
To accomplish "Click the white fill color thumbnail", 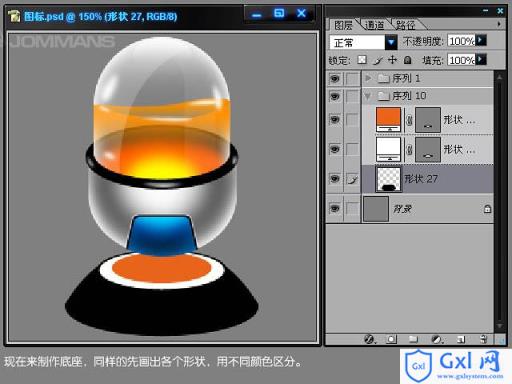I will coord(388,149).
